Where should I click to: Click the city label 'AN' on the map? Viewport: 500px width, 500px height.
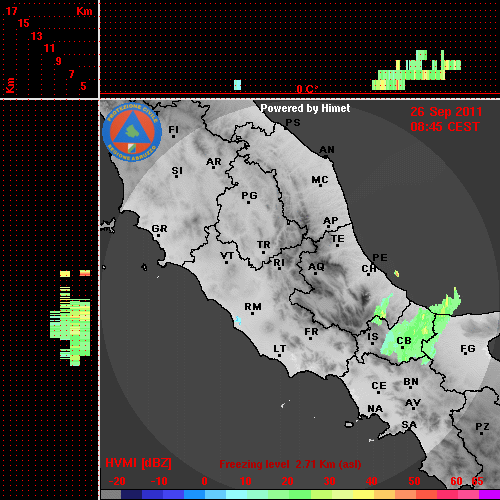[x=327, y=150]
